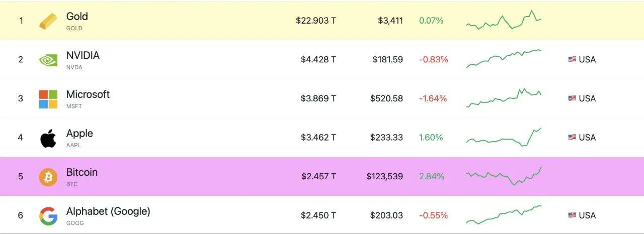Click the Google logo icon

(48, 216)
